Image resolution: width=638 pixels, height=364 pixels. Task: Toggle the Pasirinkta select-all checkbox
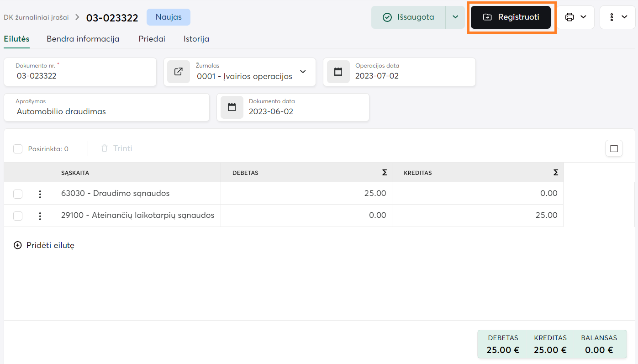click(18, 149)
